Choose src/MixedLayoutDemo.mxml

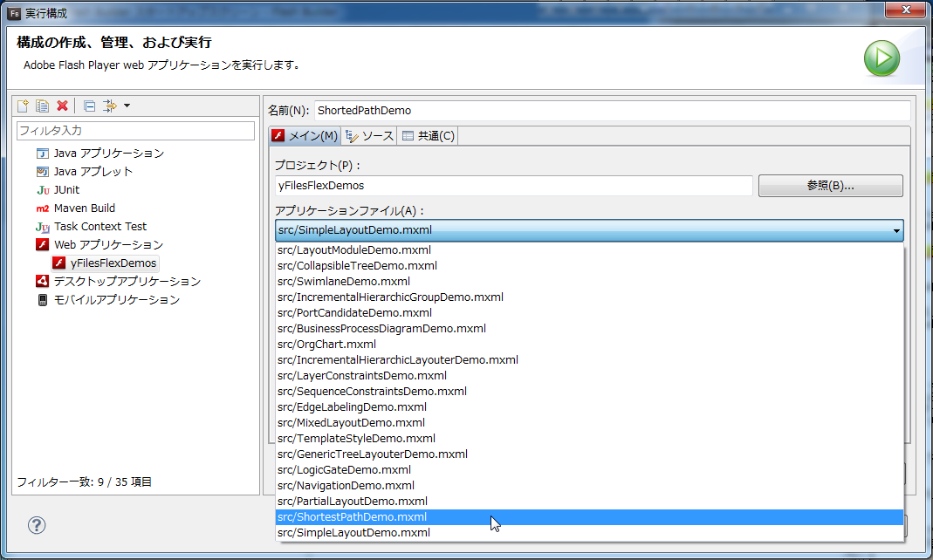589,423
